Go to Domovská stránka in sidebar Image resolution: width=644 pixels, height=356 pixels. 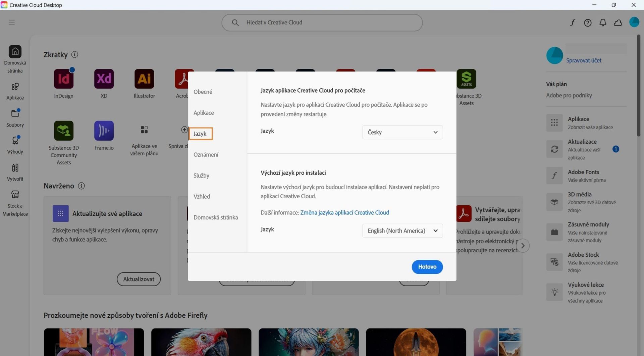[15, 59]
